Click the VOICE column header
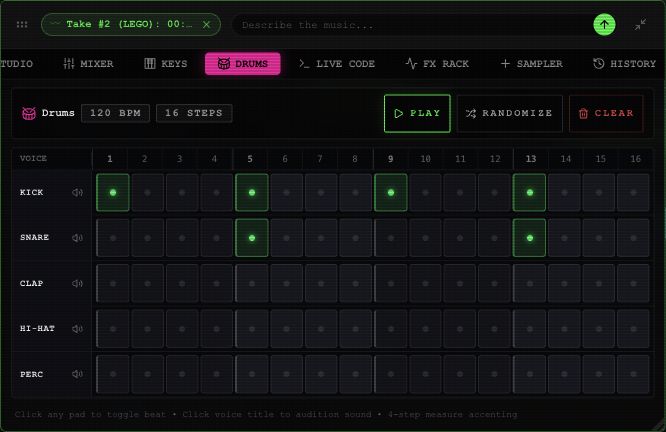Image resolution: width=666 pixels, height=432 pixels. (x=33, y=158)
